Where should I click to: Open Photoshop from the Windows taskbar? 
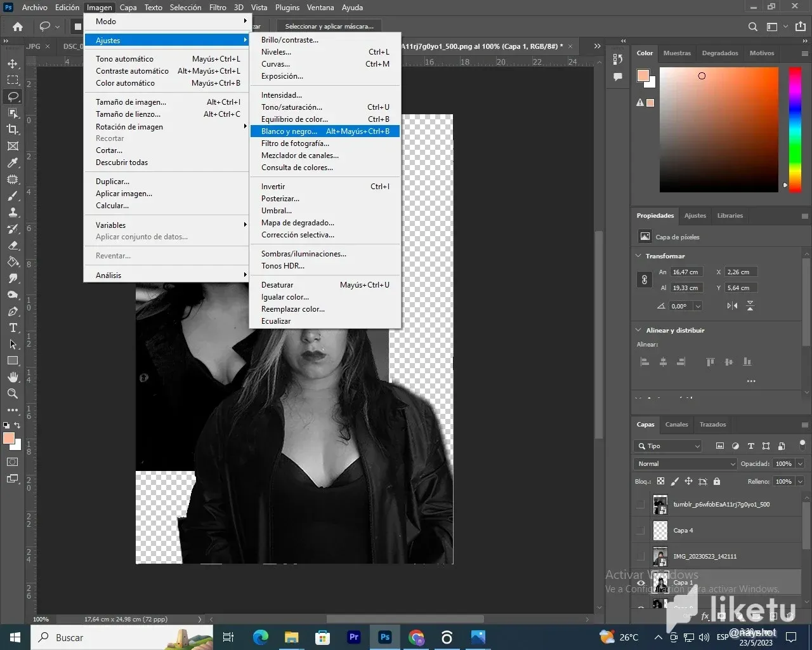click(385, 637)
